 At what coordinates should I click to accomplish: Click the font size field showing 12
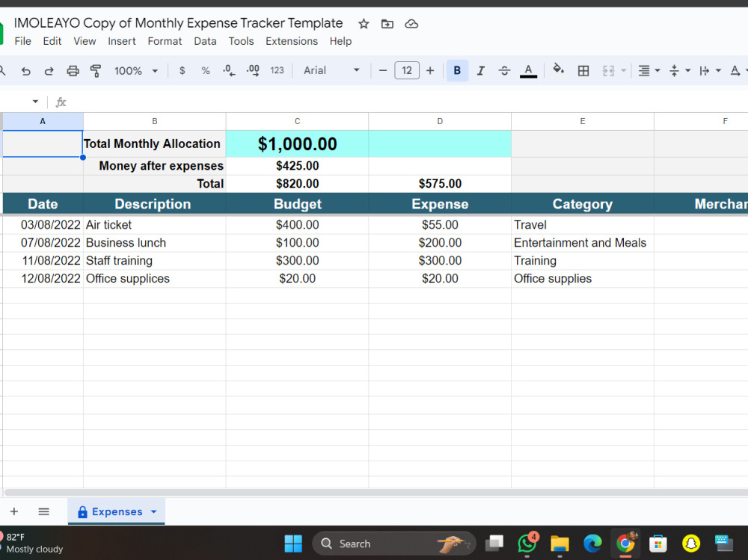pos(407,70)
